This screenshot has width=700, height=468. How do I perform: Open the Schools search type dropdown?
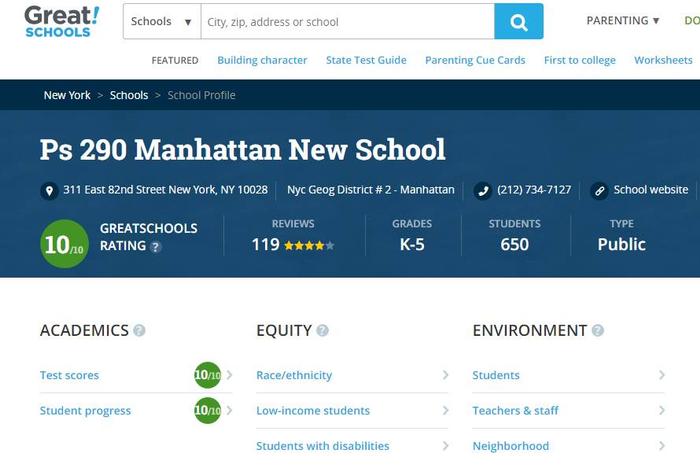[x=162, y=21]
